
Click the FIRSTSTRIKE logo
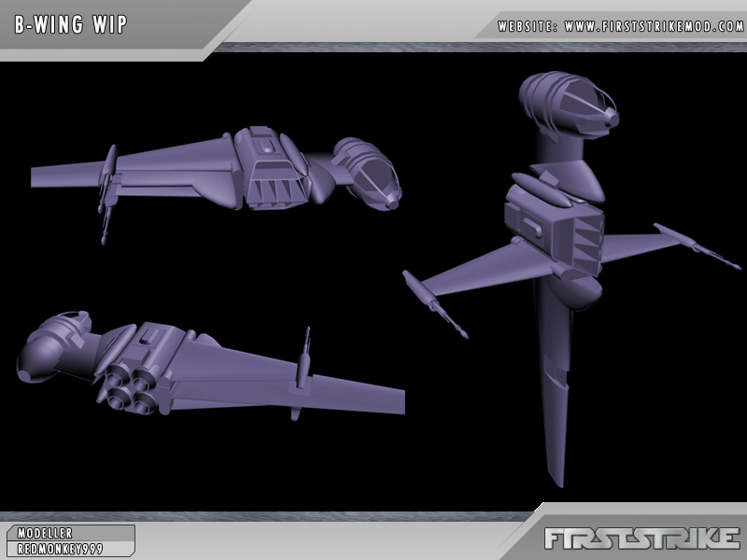click(x=642, y=539)
